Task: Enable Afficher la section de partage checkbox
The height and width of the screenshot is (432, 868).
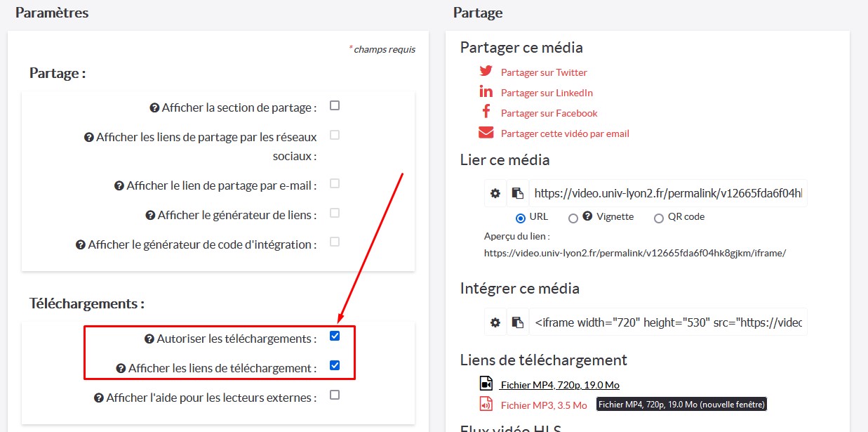Action: point(335,105)
